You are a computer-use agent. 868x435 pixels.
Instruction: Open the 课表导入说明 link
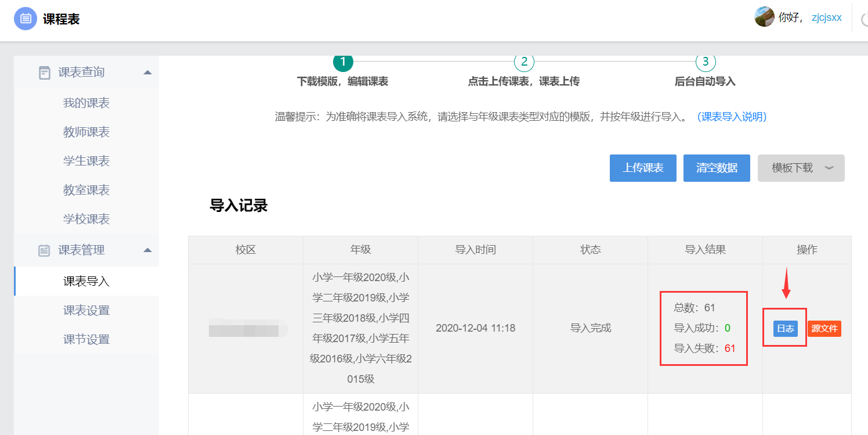(732, 117)
